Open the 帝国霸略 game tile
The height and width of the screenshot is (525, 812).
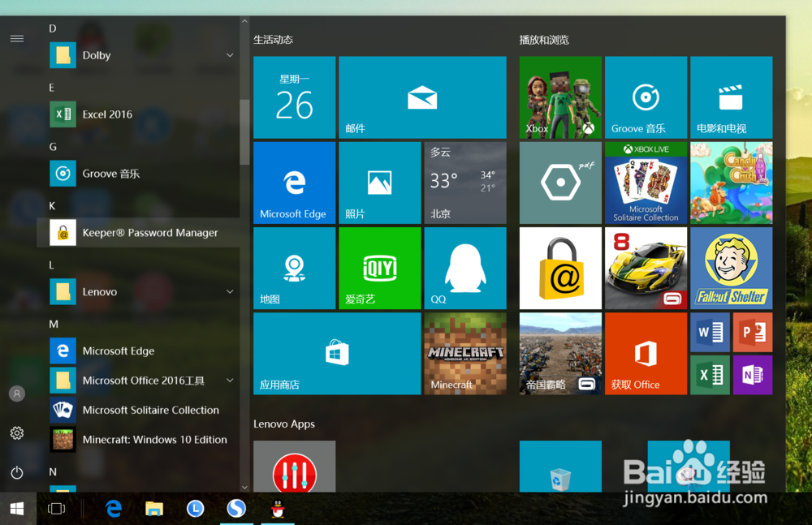pos(560,354)
